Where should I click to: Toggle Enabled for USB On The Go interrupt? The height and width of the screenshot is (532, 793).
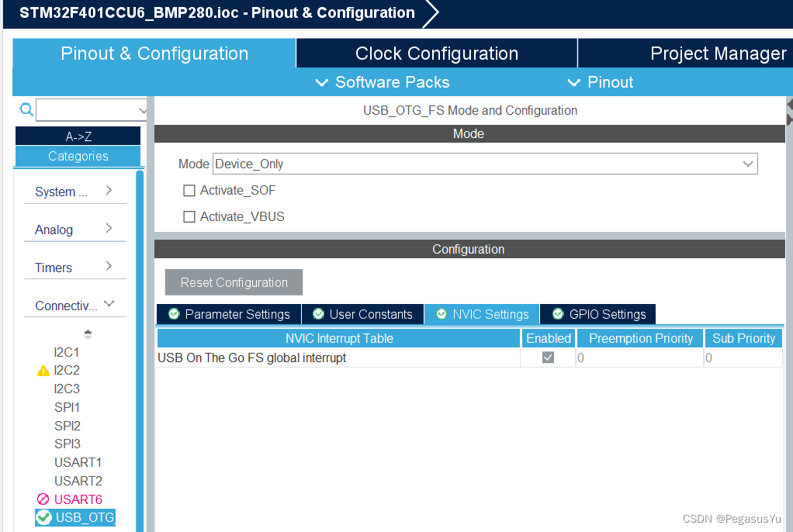pos(549,357)
